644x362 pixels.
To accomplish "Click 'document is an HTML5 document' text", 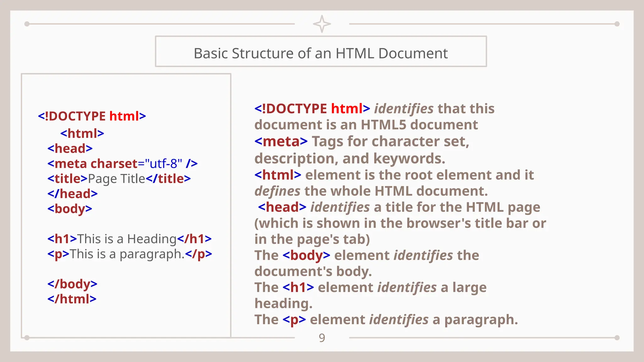I will click(x=366, y=125).
